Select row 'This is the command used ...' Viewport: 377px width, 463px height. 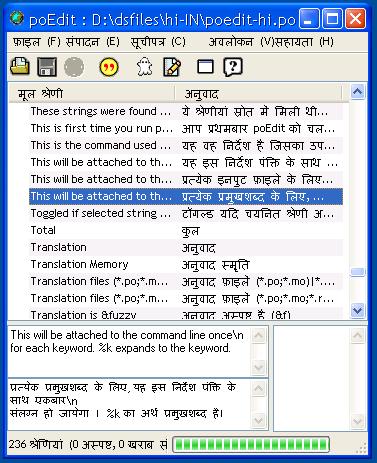coord(186,145)
